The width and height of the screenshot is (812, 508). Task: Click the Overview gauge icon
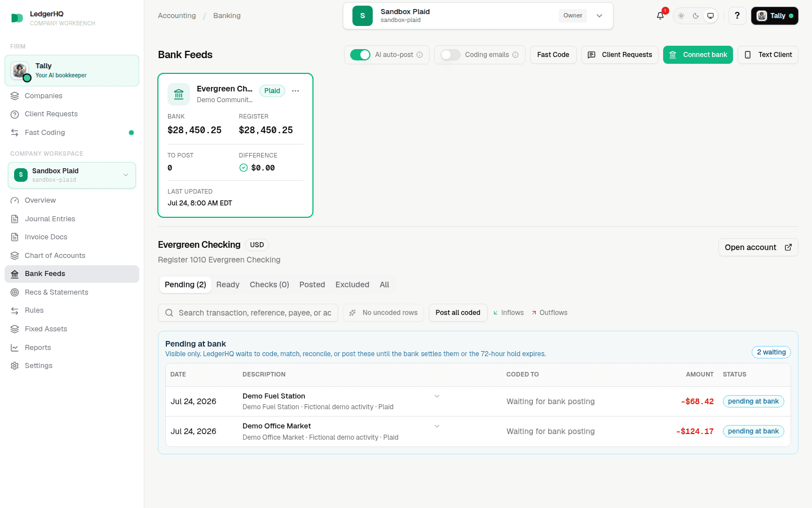click(15, 200)
